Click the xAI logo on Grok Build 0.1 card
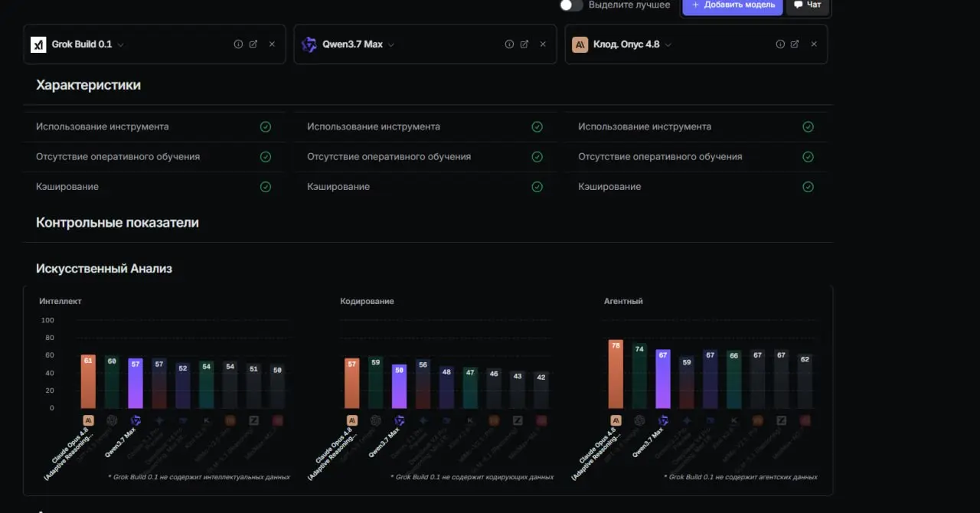 coord(38,44)
